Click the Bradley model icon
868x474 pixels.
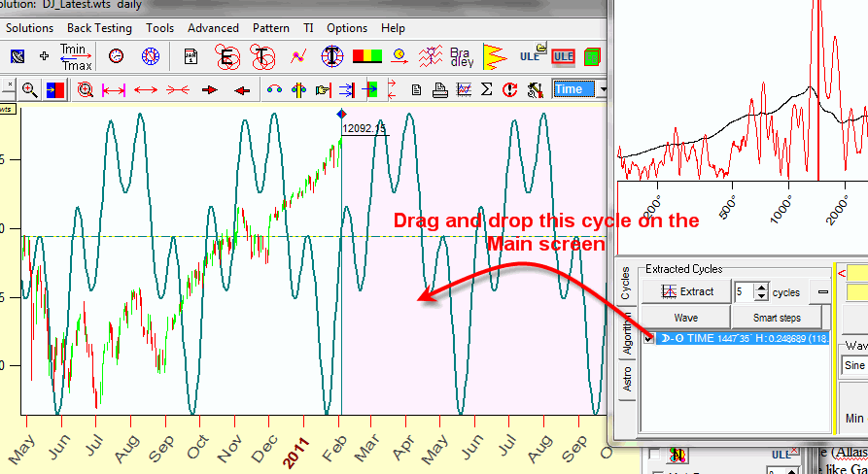[x=462, y=56]
